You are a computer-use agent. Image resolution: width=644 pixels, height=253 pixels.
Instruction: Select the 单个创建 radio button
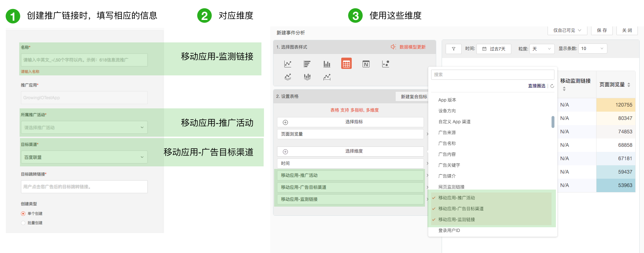[23, 213]
